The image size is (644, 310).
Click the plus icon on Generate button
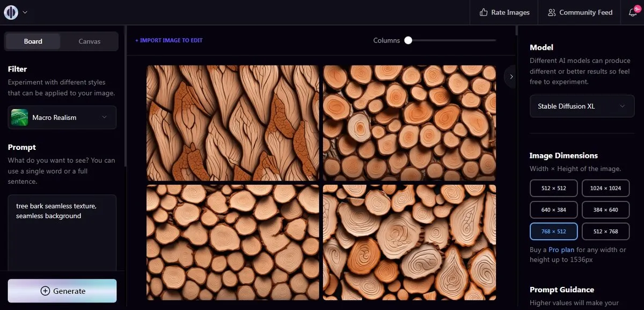pyautogui.click(x=46, y=291)
